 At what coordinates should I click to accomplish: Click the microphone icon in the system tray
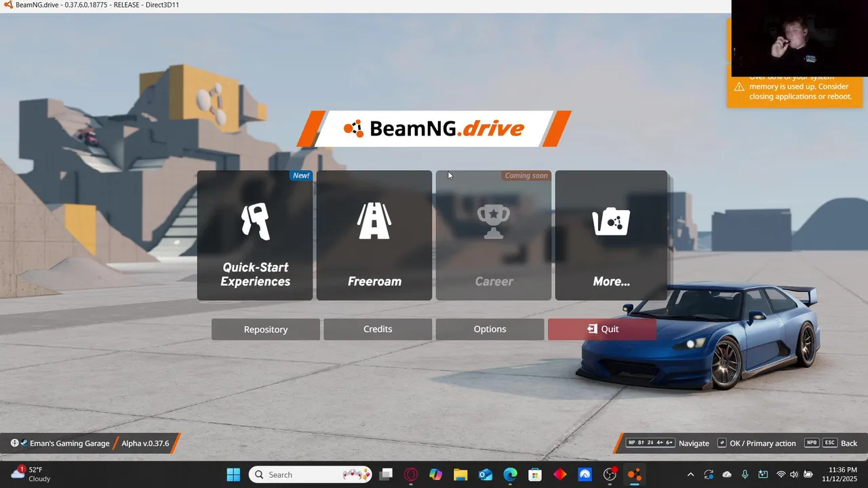(x=745, y=474)
